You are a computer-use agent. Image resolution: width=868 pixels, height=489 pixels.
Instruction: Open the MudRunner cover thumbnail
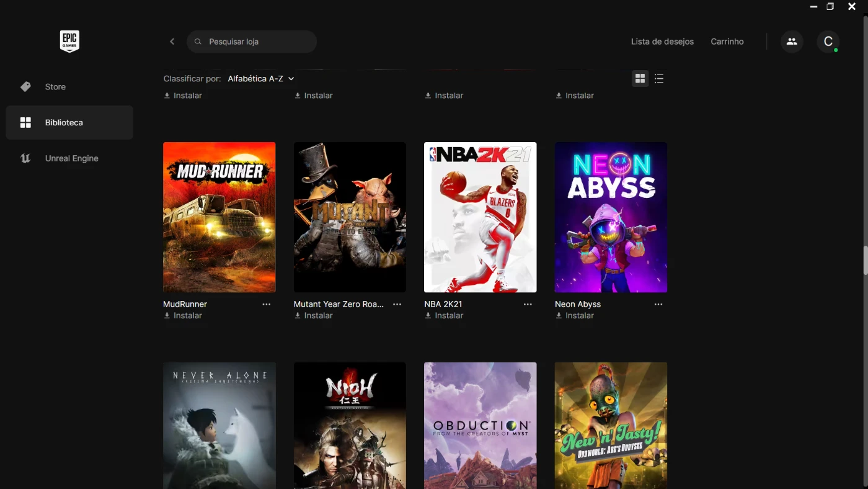(219, 217)
